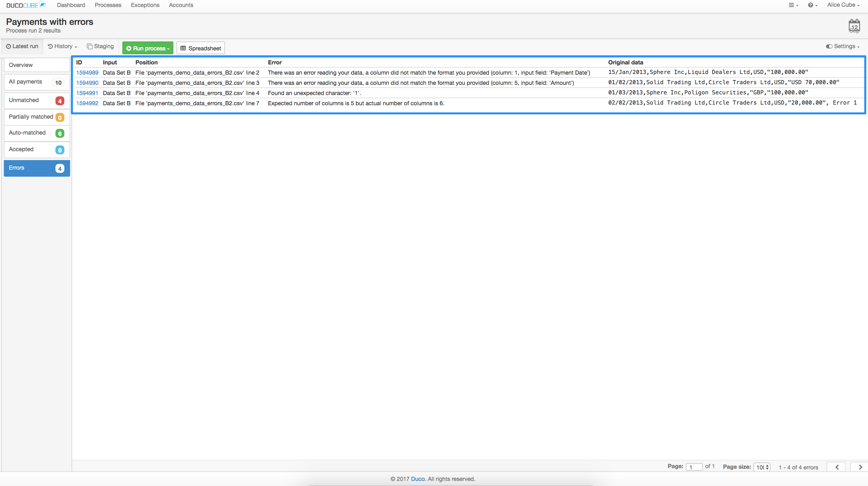
Task: Show Auto-matched payments
Action: 37,133
